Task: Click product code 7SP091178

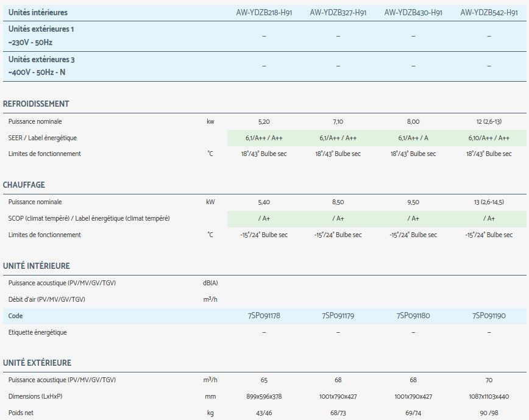Action: (x=264, y=316)
